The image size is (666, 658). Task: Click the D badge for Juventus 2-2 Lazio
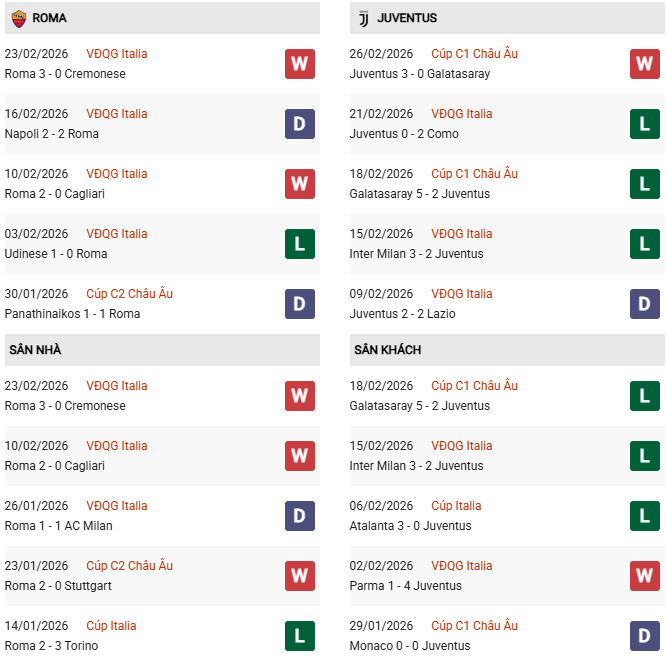644,304
